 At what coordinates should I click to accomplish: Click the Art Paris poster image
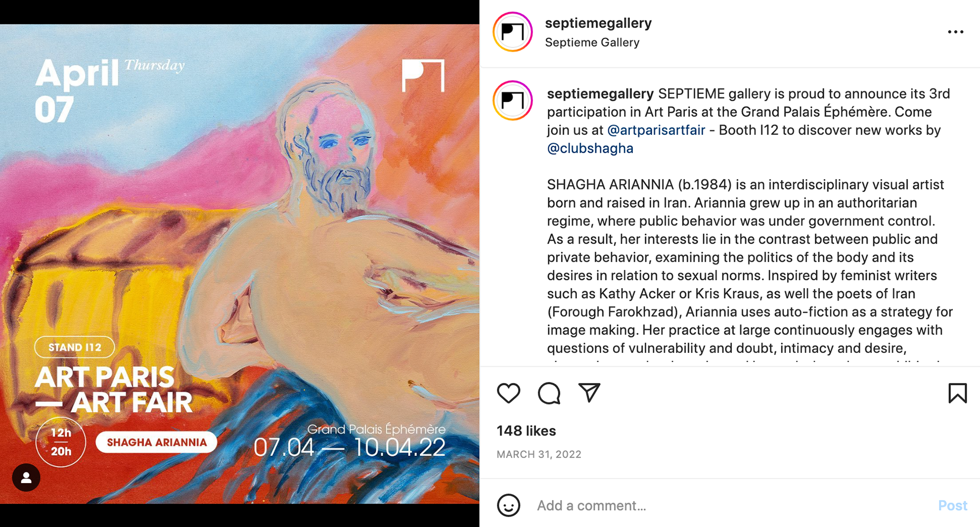[x=239, y=264]
